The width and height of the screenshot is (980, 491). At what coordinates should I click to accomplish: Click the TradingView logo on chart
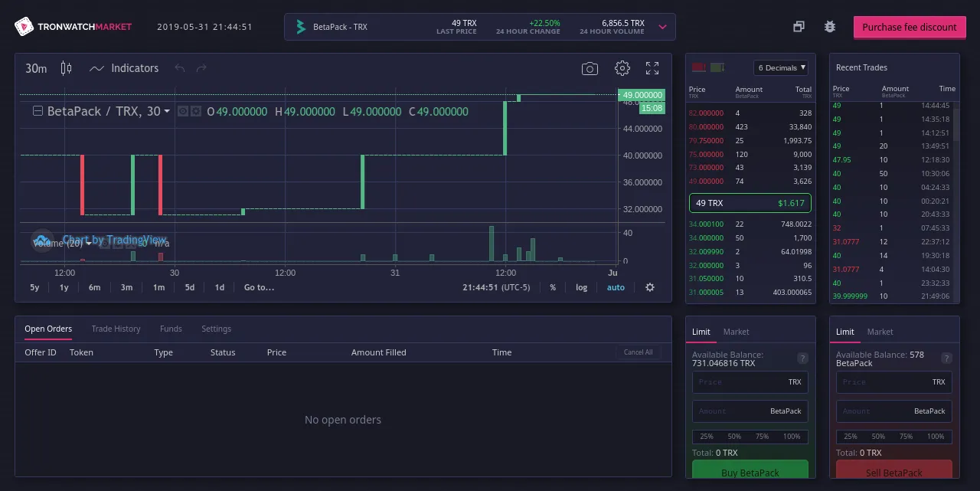pyautogui.click(x=42, y=241)
